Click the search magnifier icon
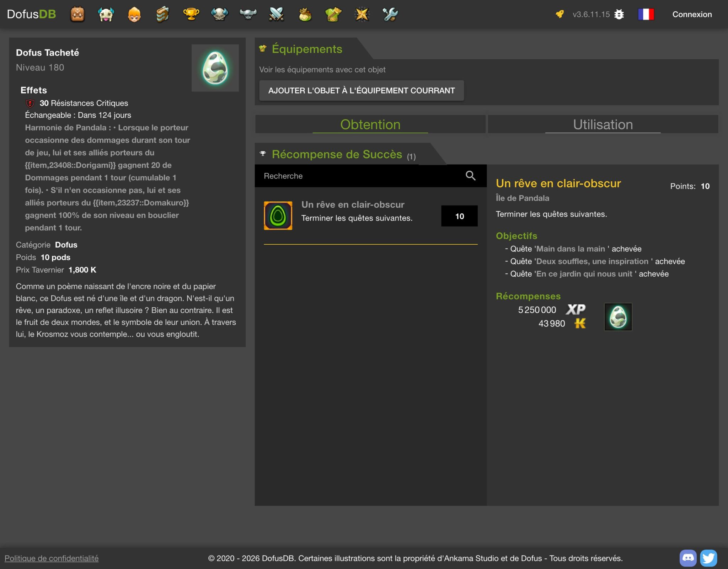The image size is (728, 569). point(470,176)
